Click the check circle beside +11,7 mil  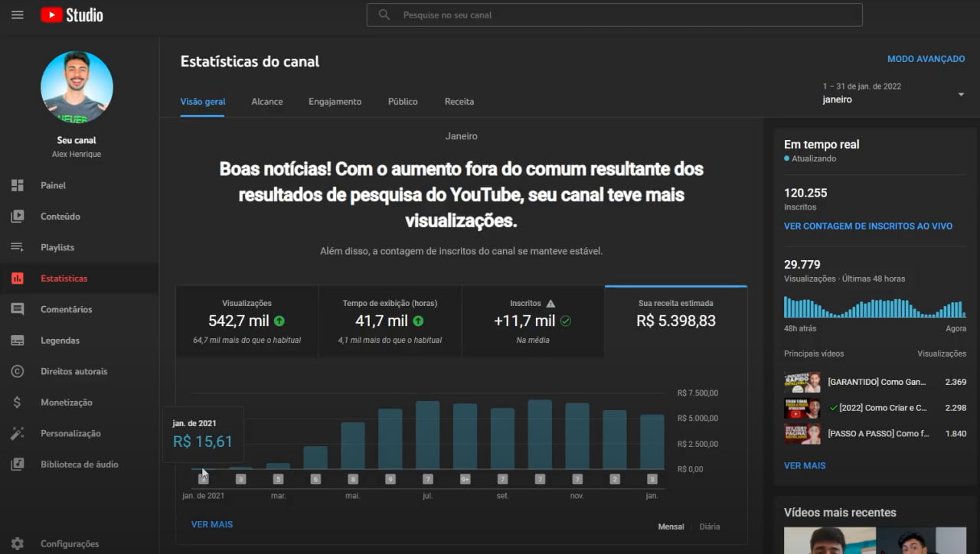(566, 321)
